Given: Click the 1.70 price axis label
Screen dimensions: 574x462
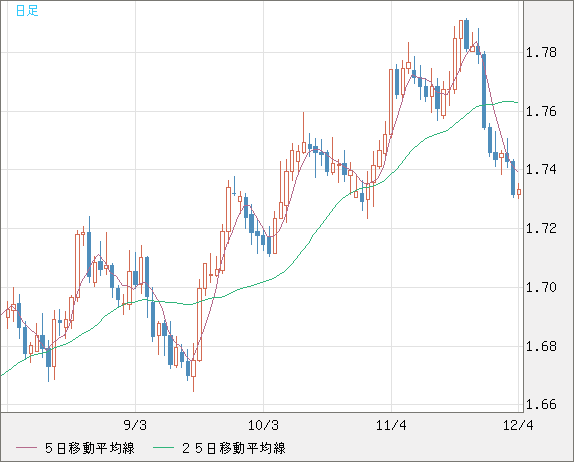Looking at the screenshot, I should click(x=541, y=287).
